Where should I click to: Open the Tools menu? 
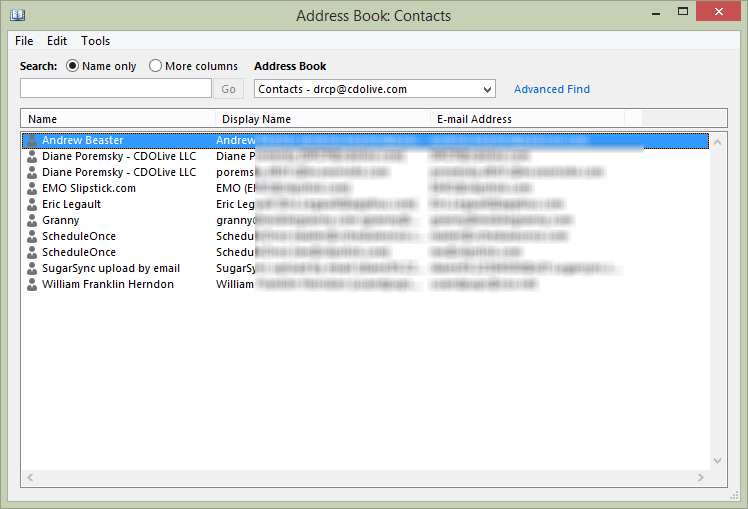[x=95, y=41]
